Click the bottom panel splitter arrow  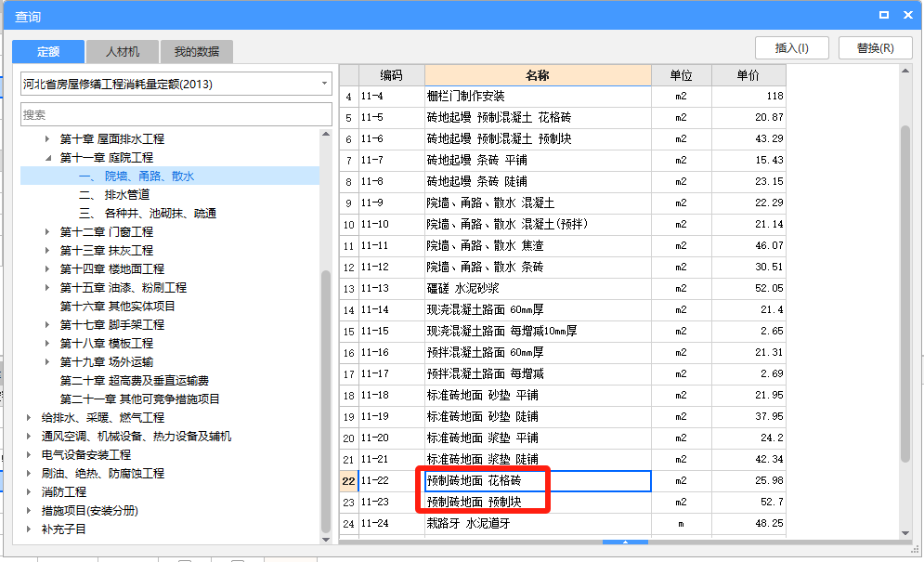click(x=625, y=542)
